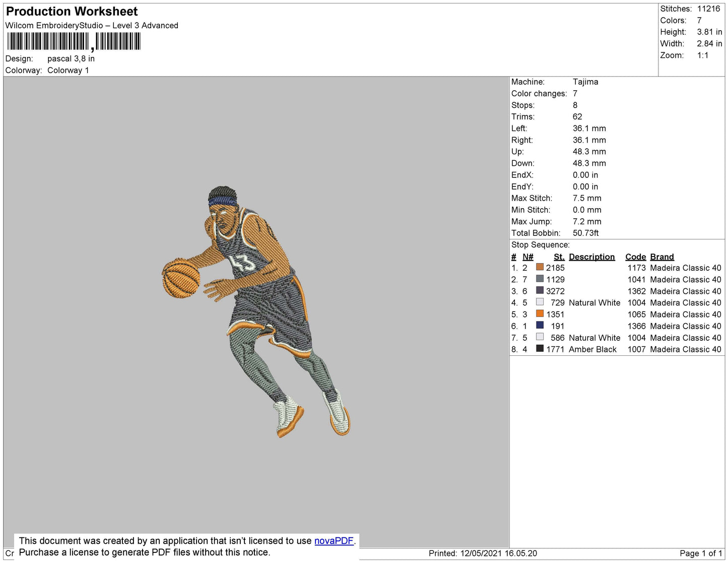728x563 pixels.
Task: Select 'Wilcom EmbroideryStudio – Level 3 Advanced' text
Action: click(92, 25)
